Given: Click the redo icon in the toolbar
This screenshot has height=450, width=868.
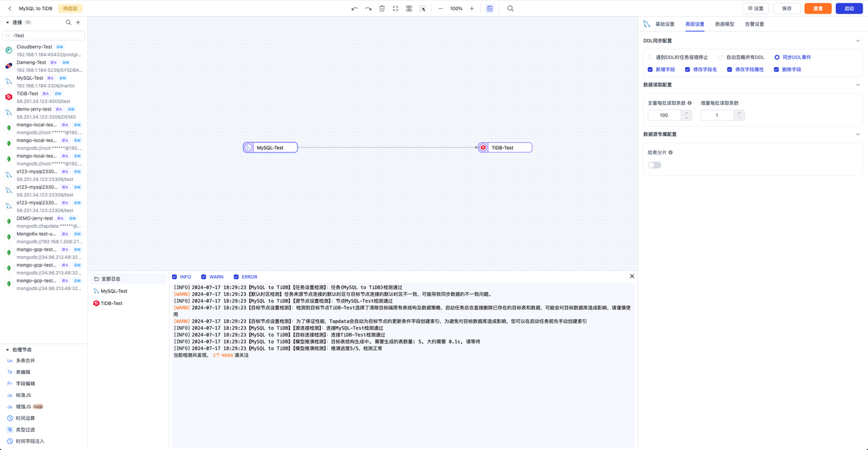Looking at the screenshot, I should coord(369,8).
